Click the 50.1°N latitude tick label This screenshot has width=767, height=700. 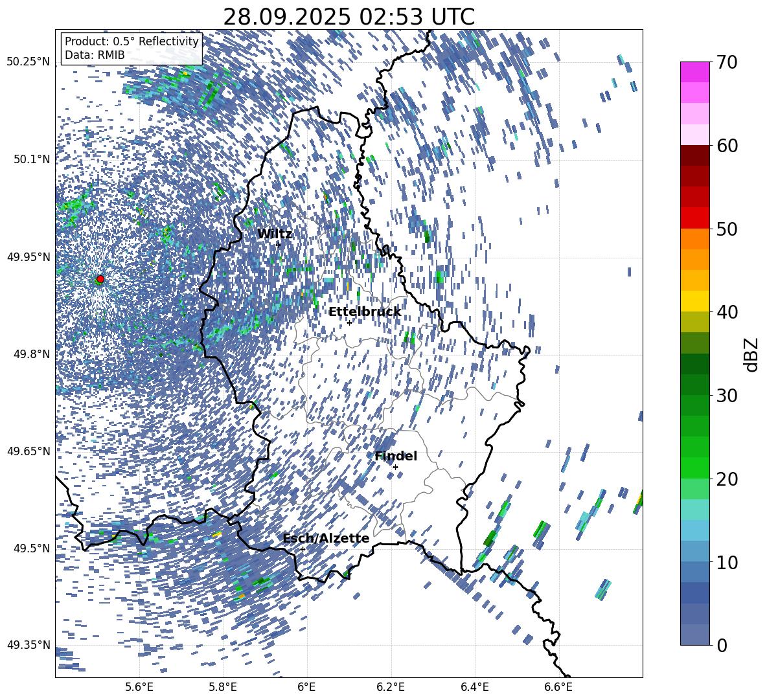31,159
